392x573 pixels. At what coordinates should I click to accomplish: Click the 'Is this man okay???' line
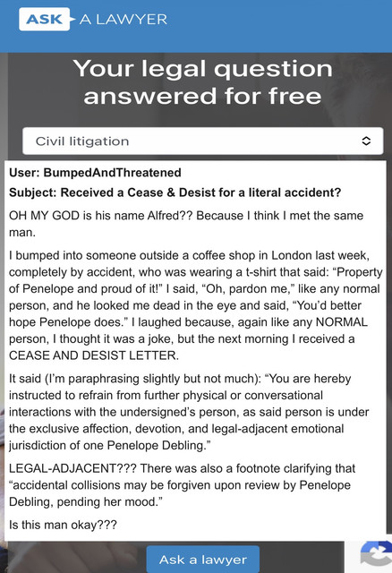[x=63, y=525]
